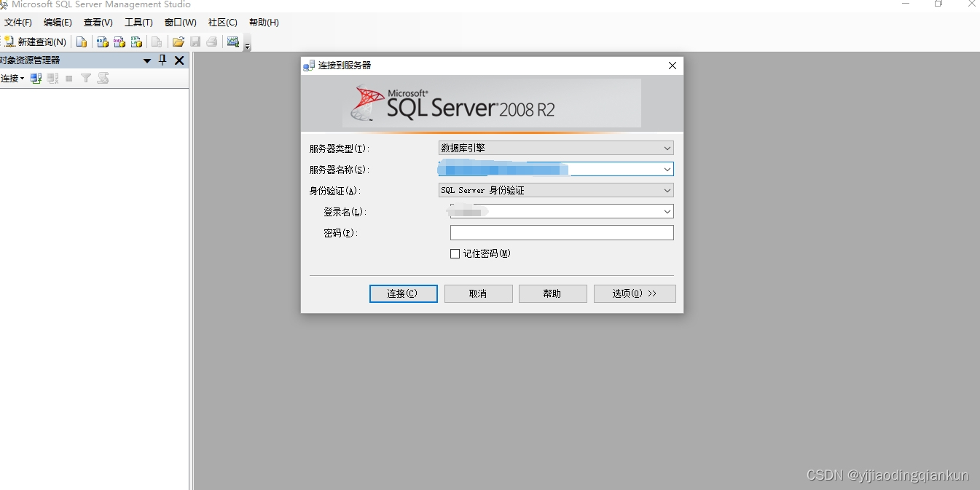Open the View (查看) menu
This screenshot has width=980, height=490.
tap(98, 23)
